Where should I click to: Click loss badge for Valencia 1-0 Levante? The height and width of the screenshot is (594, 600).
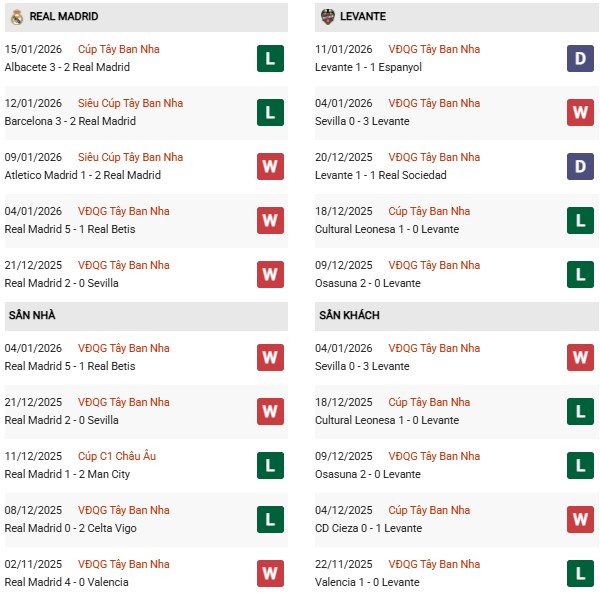tap(580, 574)
